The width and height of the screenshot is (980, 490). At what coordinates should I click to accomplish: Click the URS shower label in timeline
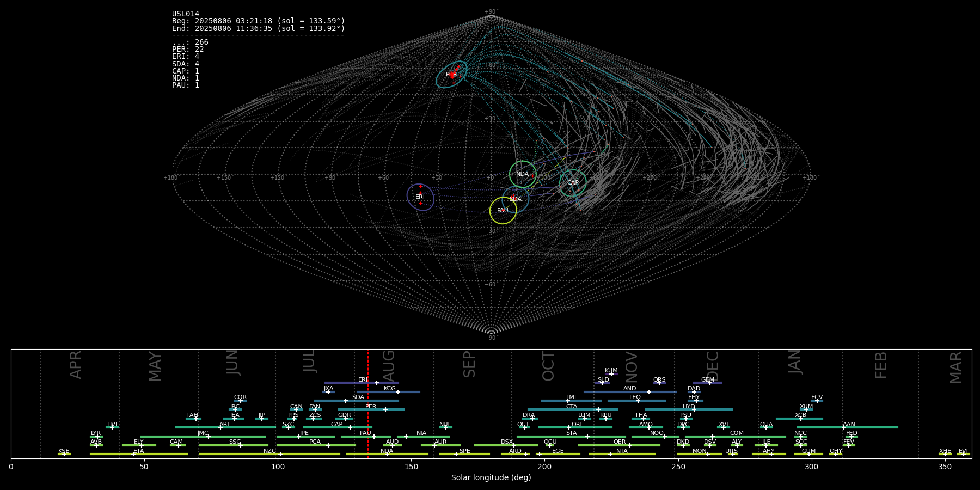click(x=731, y=451)
